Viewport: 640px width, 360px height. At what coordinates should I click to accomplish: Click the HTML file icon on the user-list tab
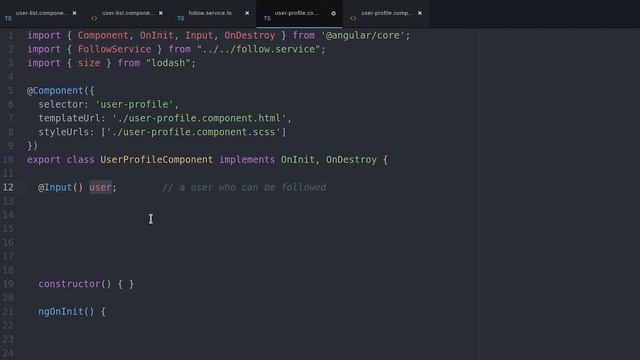pyautogui.click(x=94, y=18)
